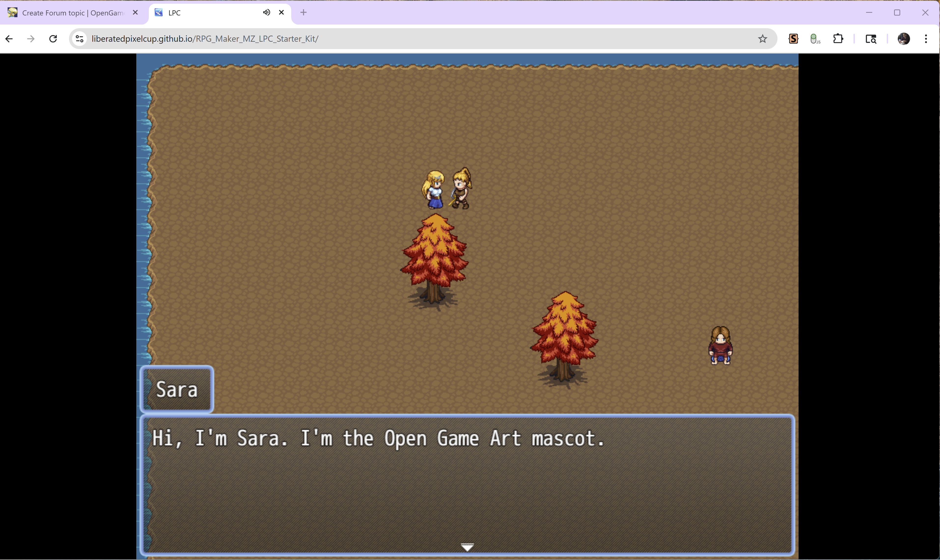Click the bookmark star icon

click(x=762, y=39)
